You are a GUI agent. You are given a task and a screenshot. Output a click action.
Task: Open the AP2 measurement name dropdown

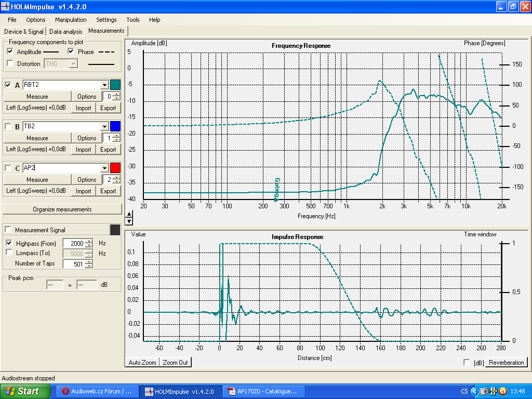point(104,168)
